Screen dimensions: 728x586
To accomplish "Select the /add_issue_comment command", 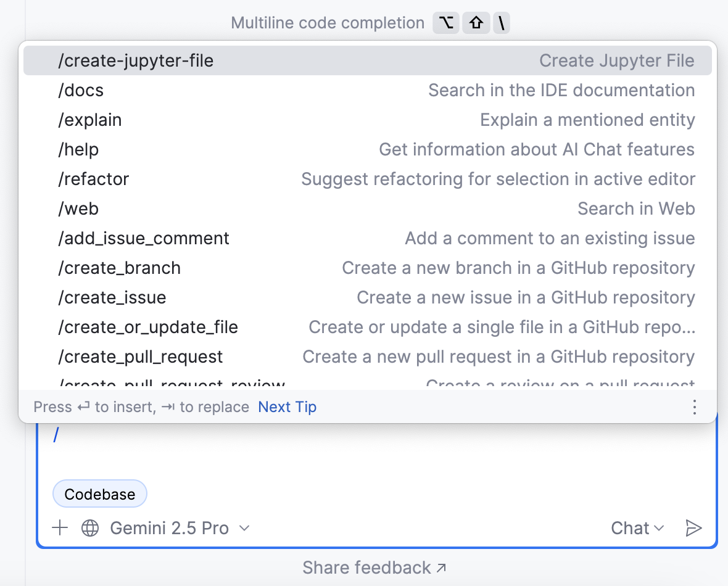I will [144, 238].
